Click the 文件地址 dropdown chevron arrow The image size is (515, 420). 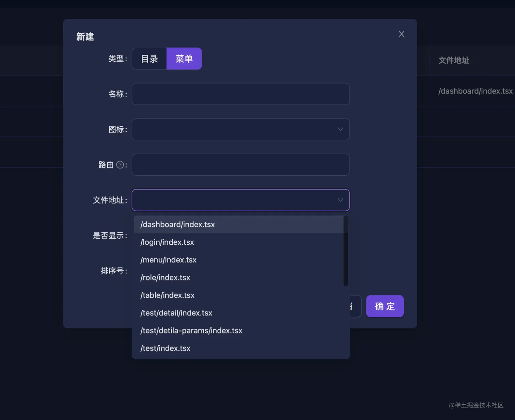340,200
